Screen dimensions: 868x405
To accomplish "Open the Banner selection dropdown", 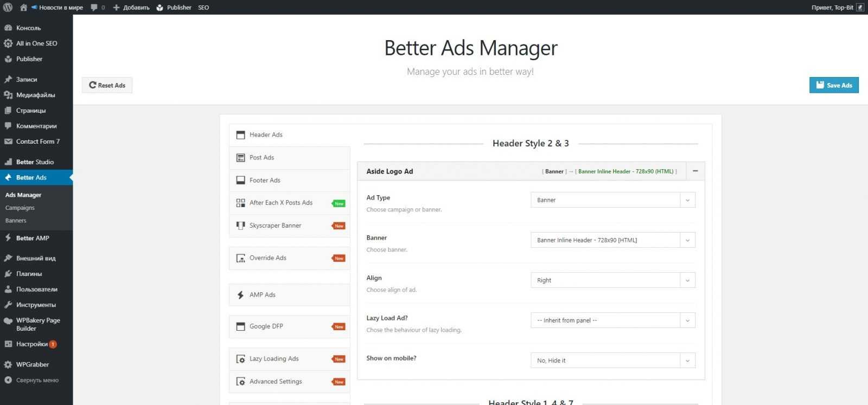I will pyautogui.click(x=612, y=240).
